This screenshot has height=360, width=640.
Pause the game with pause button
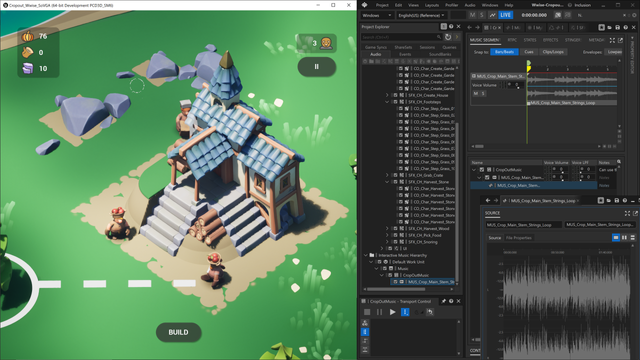316,67
